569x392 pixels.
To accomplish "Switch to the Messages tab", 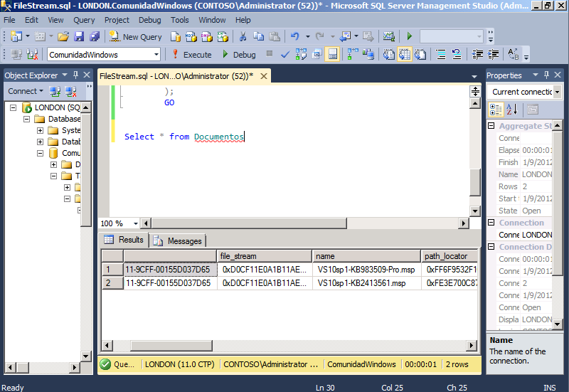I will (177, 240).
